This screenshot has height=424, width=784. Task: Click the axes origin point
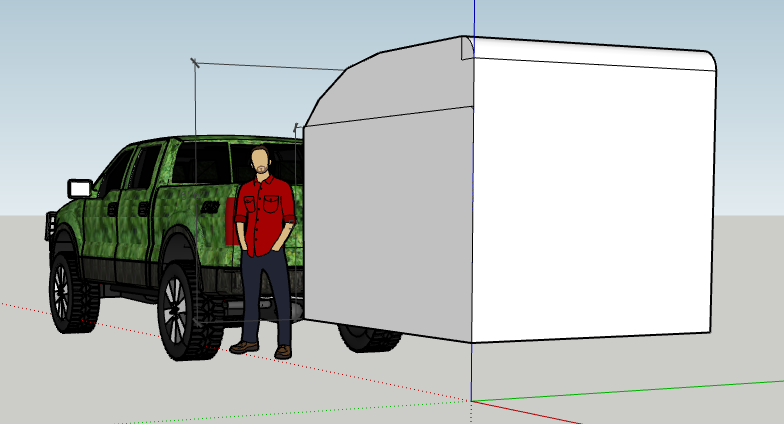471,401
